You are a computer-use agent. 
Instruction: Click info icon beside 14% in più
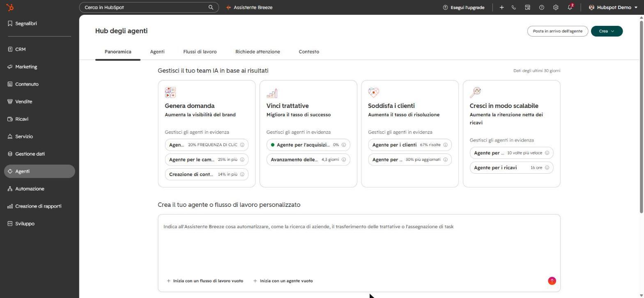point(242,174)
